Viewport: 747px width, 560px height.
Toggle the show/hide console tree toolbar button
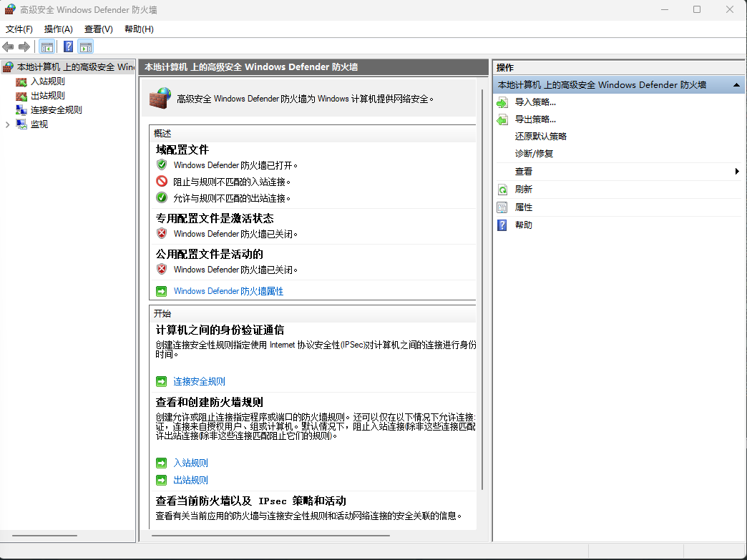click(x=47, y=46)
